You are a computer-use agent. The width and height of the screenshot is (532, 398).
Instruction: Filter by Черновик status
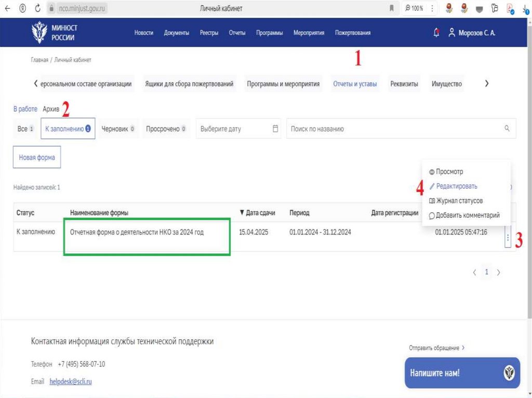117,129
